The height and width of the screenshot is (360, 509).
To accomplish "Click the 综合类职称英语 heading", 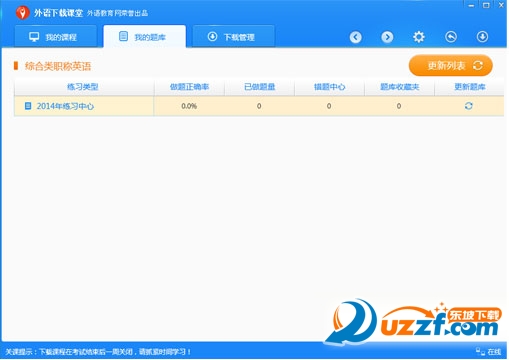I will click(x=58, y=66).
